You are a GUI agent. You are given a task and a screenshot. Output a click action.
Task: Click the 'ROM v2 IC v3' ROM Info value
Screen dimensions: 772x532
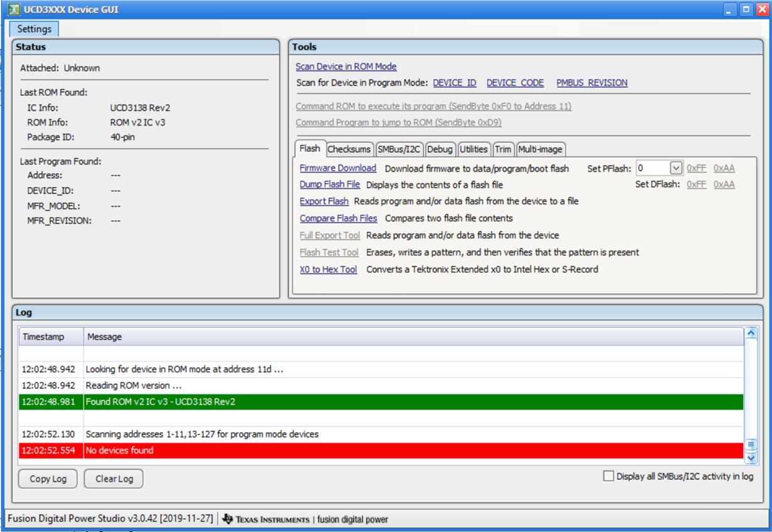click(x=137, y=122)
